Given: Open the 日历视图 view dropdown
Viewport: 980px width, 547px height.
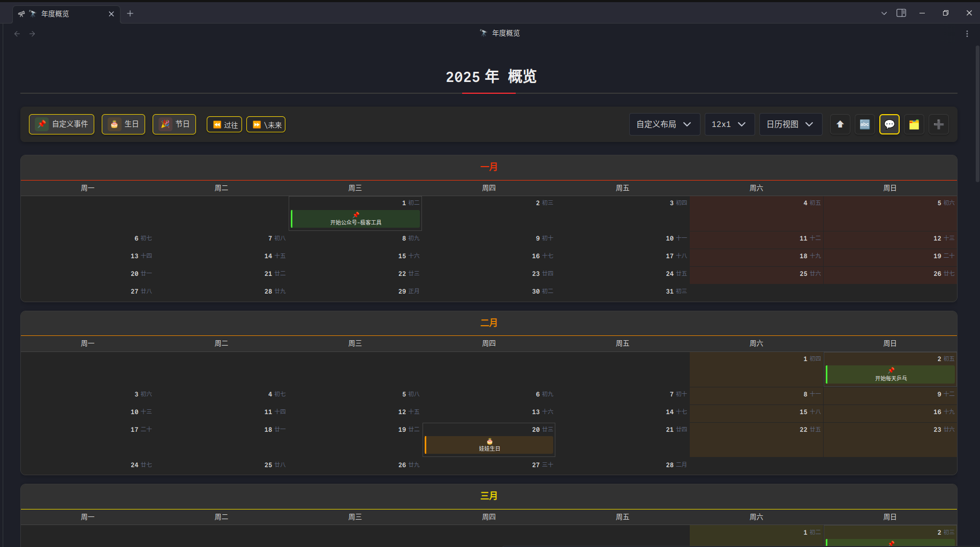Looking at the screenshot, I should (x=790, y=124).
